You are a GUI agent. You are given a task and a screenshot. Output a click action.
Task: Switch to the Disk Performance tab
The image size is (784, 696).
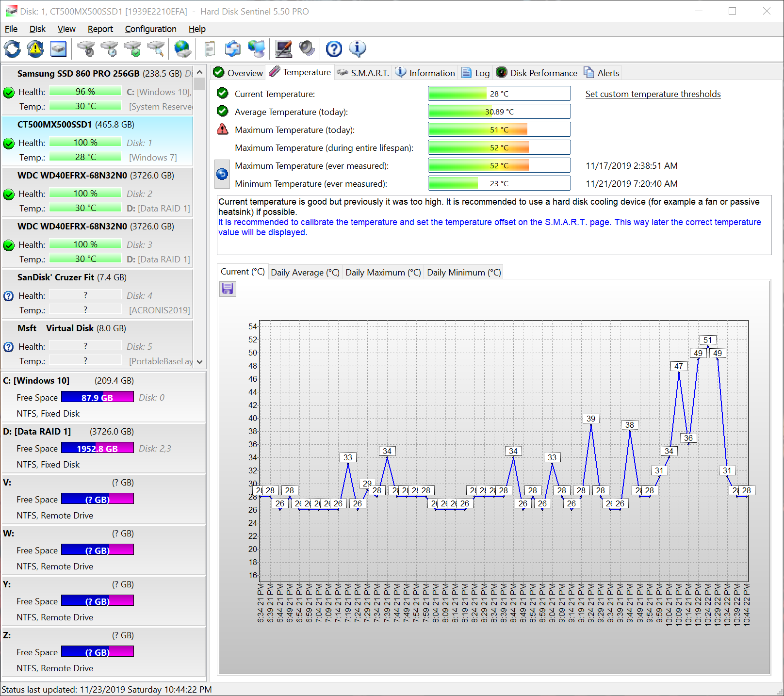[x=537, y=73]
